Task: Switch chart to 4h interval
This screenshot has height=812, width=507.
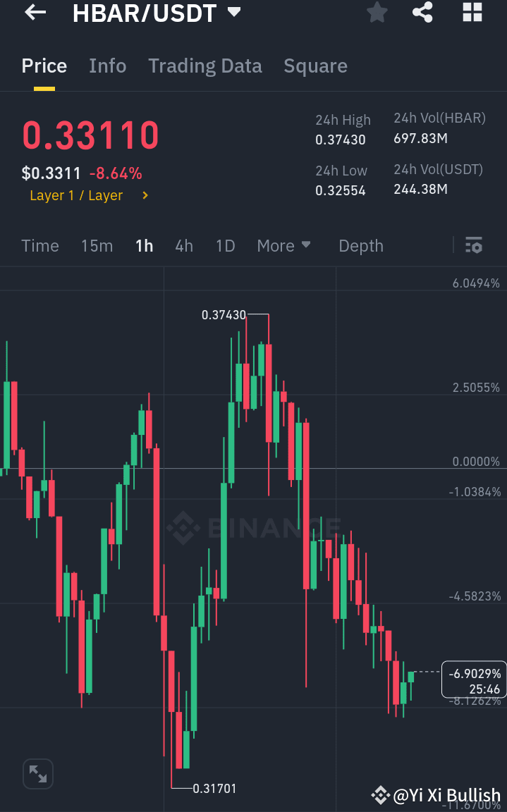Action: coord(183,245)
